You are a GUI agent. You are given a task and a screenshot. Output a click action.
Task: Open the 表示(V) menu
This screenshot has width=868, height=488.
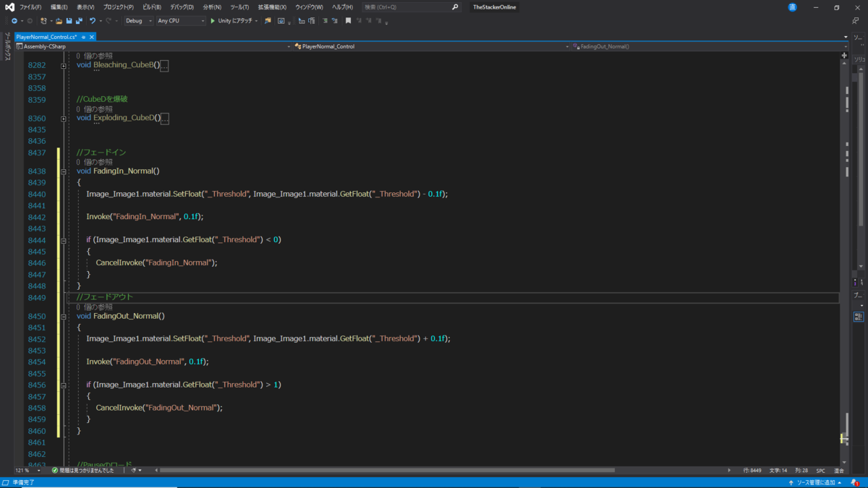[x=85, y=7]
